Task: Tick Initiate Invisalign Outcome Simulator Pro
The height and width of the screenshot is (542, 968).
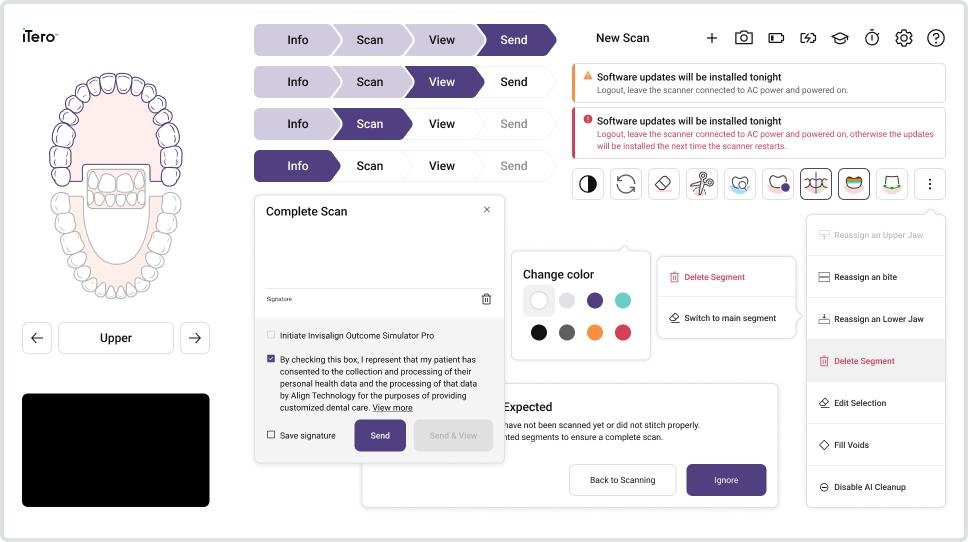Action: tap(271, 335)
